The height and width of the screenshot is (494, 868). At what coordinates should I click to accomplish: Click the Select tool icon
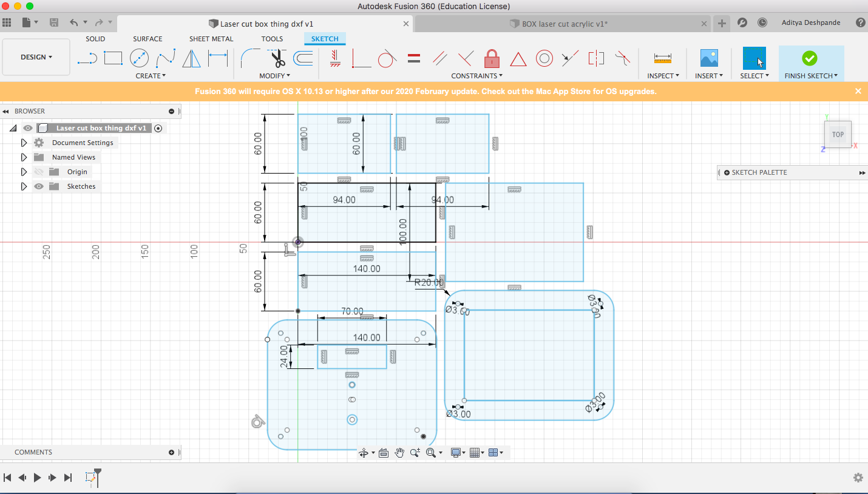click(754, 58)
